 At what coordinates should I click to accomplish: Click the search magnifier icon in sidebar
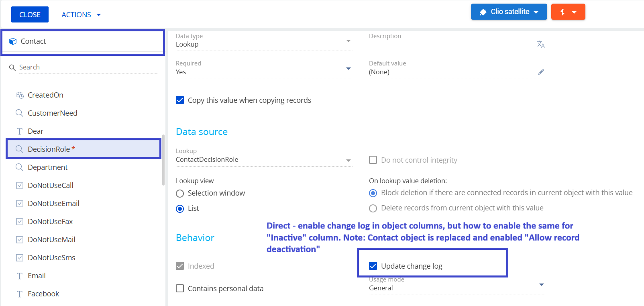[x=12, y=67]
